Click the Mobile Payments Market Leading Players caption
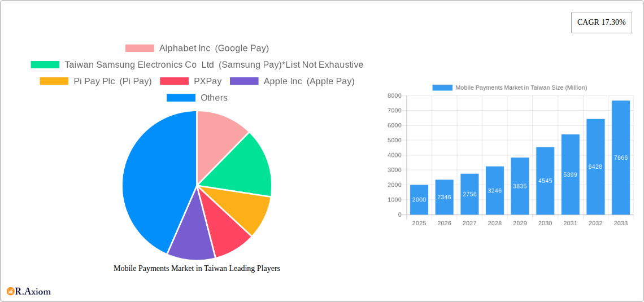The width and height of the screenshot is (644, 302). pyautogui.click(x=197, y=268)
